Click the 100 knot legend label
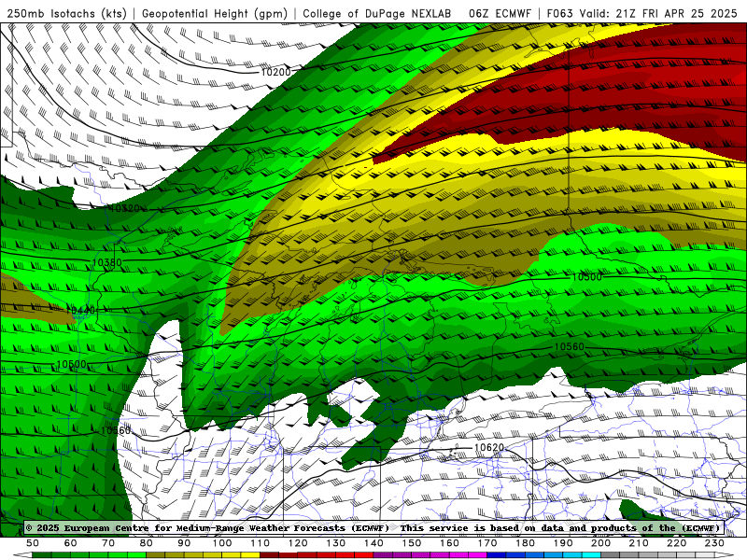Viewport: 747px width, 560px height. pos(222,543)
